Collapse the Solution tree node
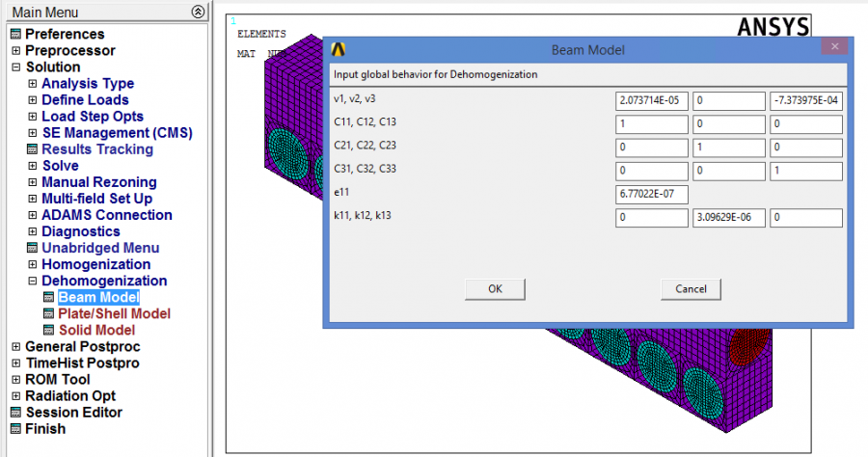 click(16, 67)
